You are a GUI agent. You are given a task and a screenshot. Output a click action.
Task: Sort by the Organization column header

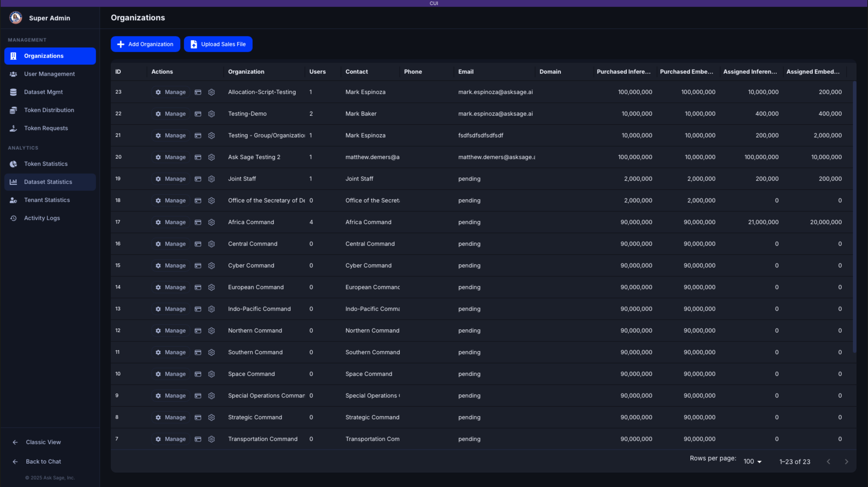coord(246,72)
